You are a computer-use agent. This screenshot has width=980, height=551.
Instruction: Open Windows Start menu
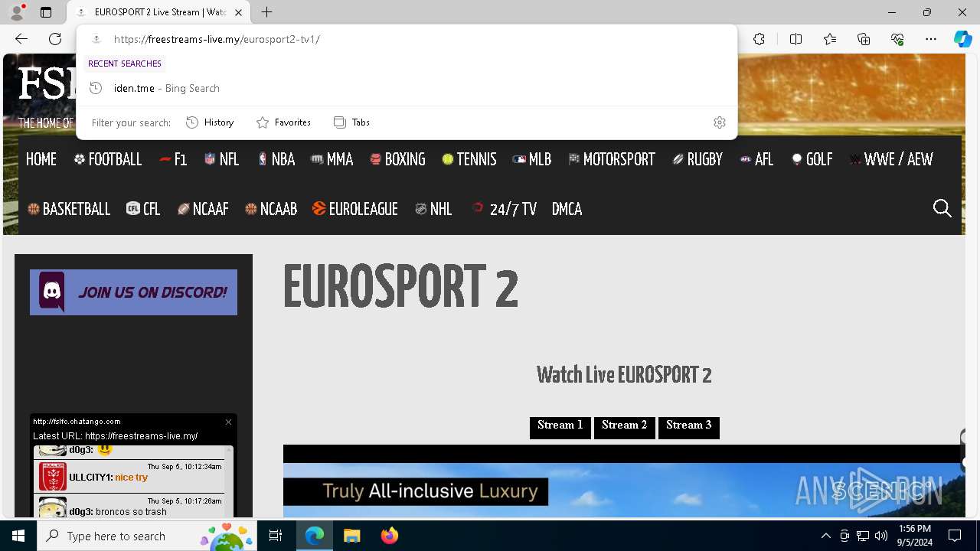coord(18,536)
